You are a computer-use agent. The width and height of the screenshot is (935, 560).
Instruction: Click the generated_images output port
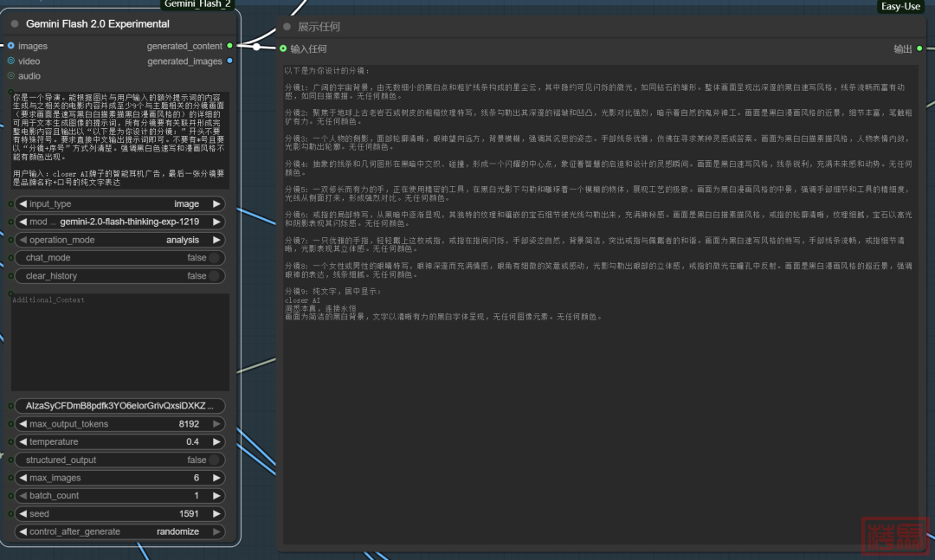click(x=229, y=61)
